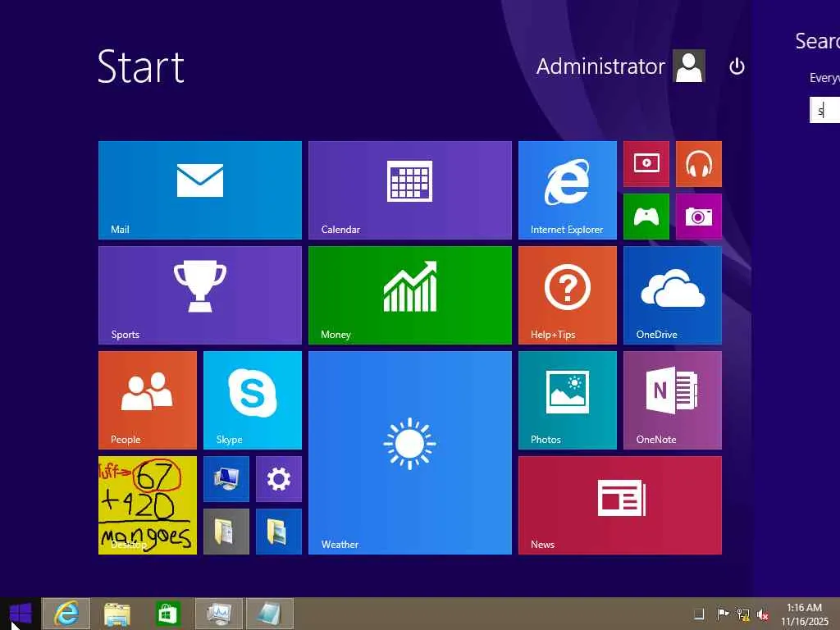Launch the Internet Explorer tile
Image resolution: width=840 pixels, height=630 pixels.
pos(568,190)
